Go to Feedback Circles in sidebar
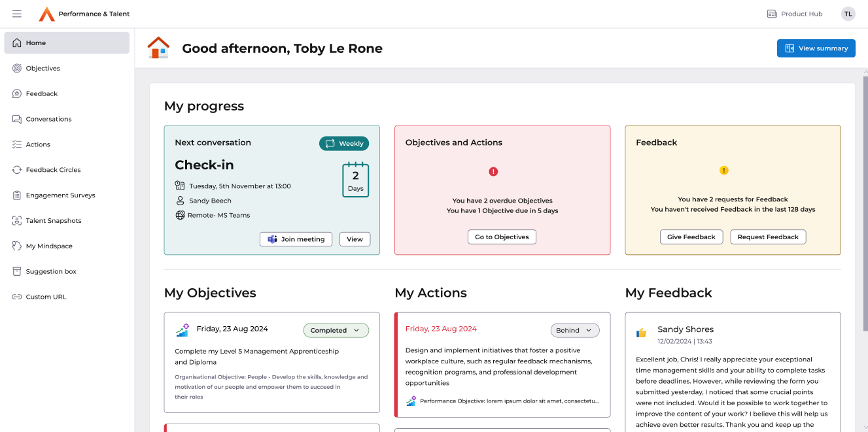Image resolution: width=868 pixels, height=432 pixels. pyautogui.click(x=53, y=170)
